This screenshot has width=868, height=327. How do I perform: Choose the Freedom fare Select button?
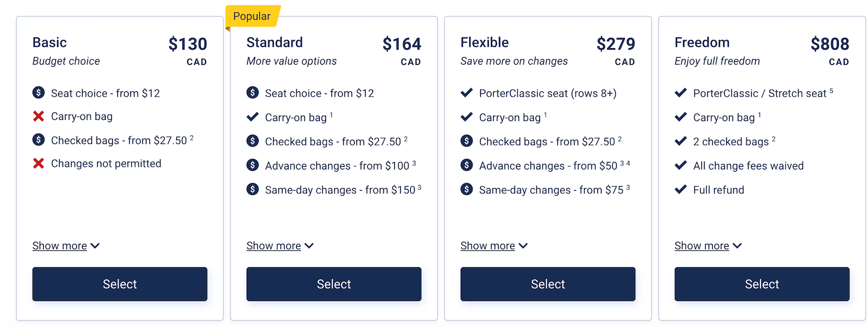pos(762,284)
